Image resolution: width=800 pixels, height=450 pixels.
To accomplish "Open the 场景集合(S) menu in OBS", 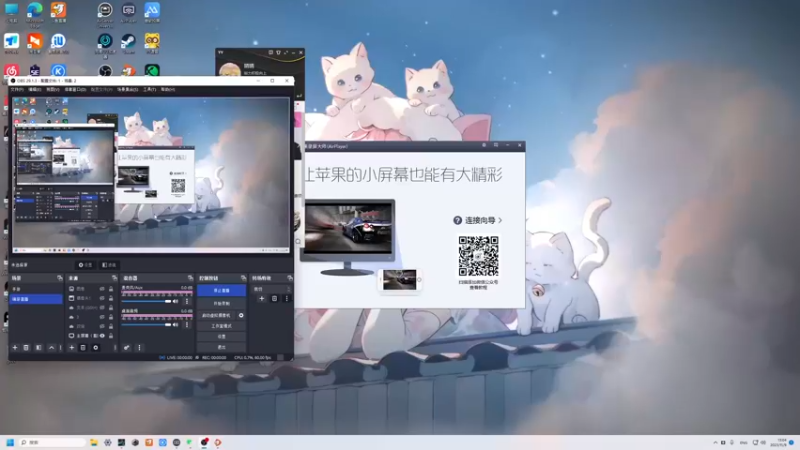I will click(x=128, y=89).
